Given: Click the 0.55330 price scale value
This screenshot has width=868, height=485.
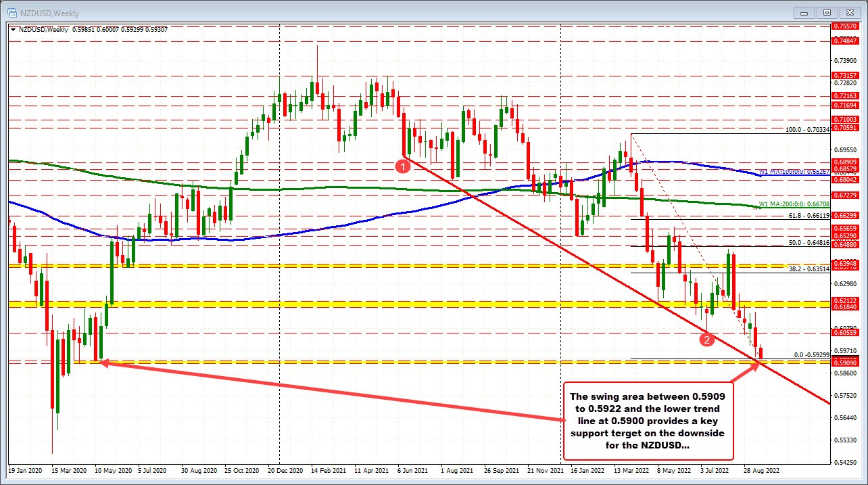Looking at the screenshot, I should (x=846, y=440).
